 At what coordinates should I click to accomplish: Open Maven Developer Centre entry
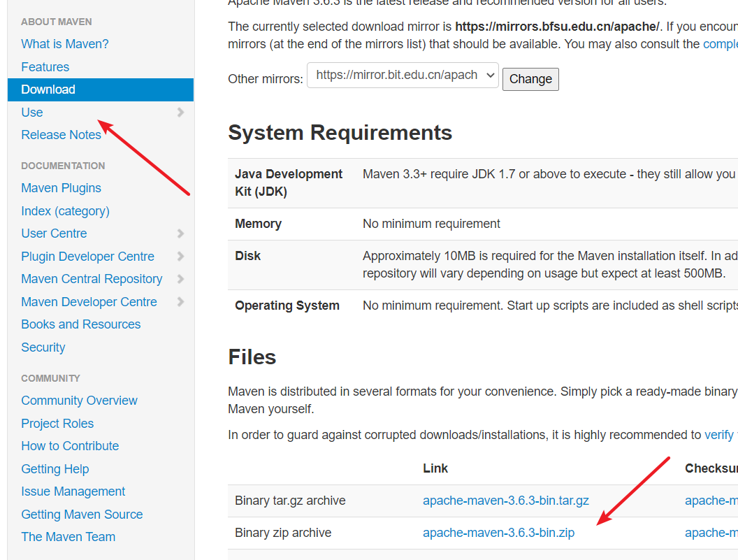89,302
